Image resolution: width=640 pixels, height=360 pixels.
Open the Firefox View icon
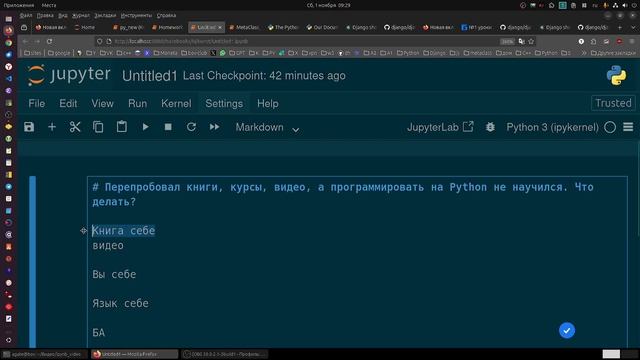24,27
